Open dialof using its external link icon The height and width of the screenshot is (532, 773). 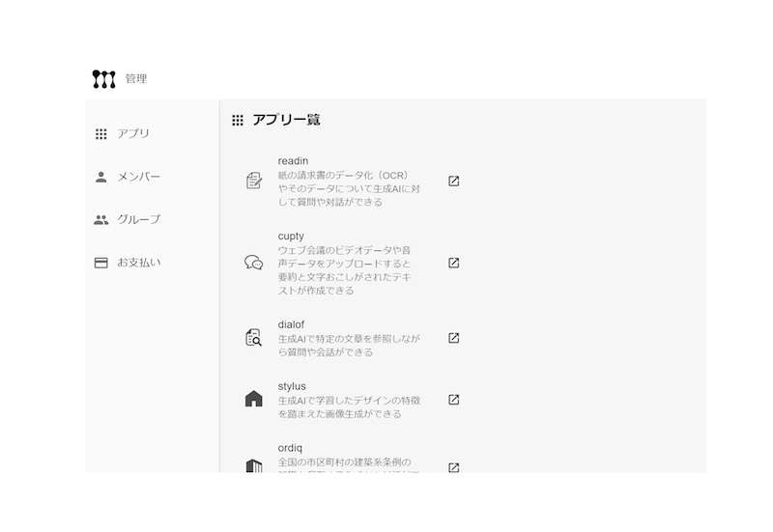coord(454,338)
